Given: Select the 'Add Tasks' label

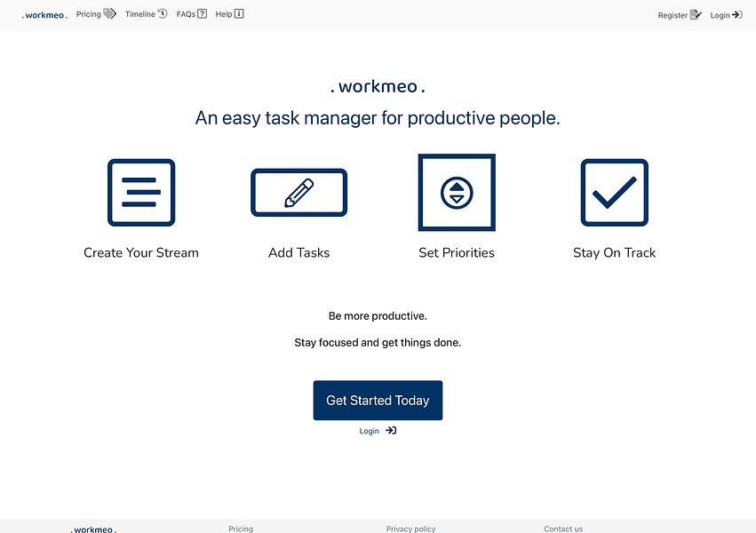Looking at the screenshot, I should pyautogui.click(x=298, y=252).
